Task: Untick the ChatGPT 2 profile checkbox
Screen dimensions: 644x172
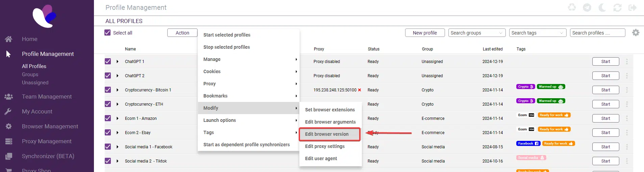Action: [108, 76]
